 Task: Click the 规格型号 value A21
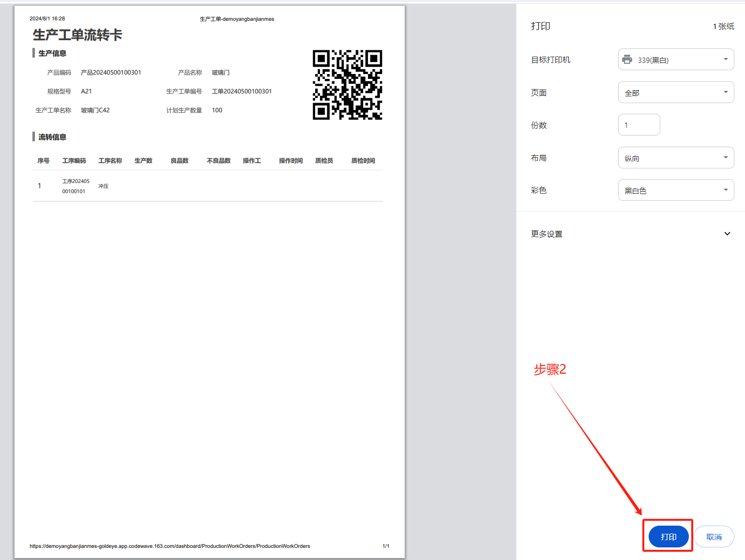click(86, 91)
